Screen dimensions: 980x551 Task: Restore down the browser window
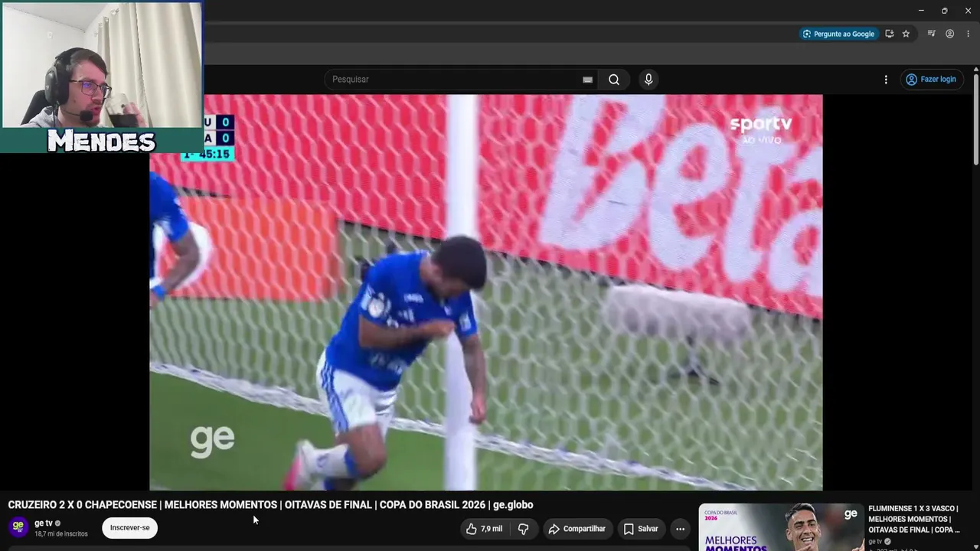coord(944,11)
